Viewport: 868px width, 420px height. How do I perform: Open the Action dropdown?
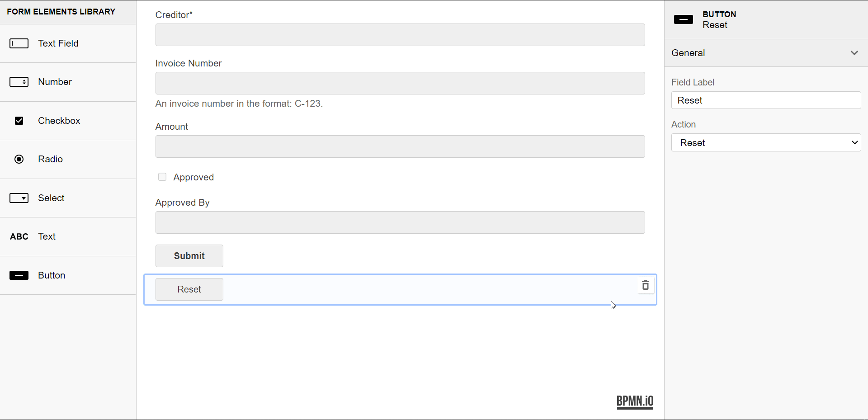(x=766, y=142)
